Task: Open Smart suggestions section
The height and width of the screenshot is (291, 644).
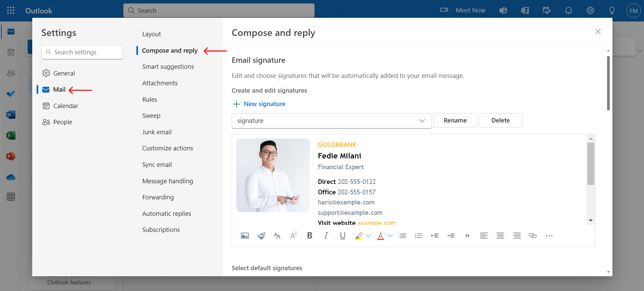Action: click(x=168, y=67)
